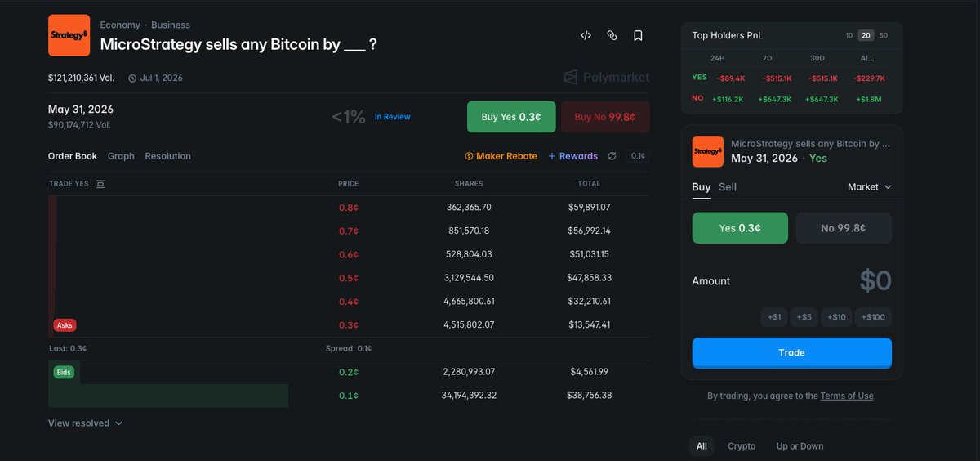Toggle the order book layout icon beside TRADE YES

pos(100,184)
